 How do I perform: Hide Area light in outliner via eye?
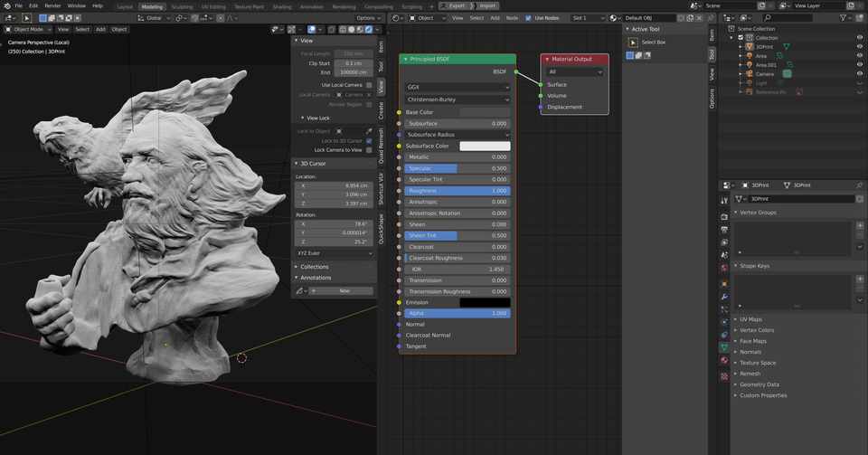coord(860,56)
